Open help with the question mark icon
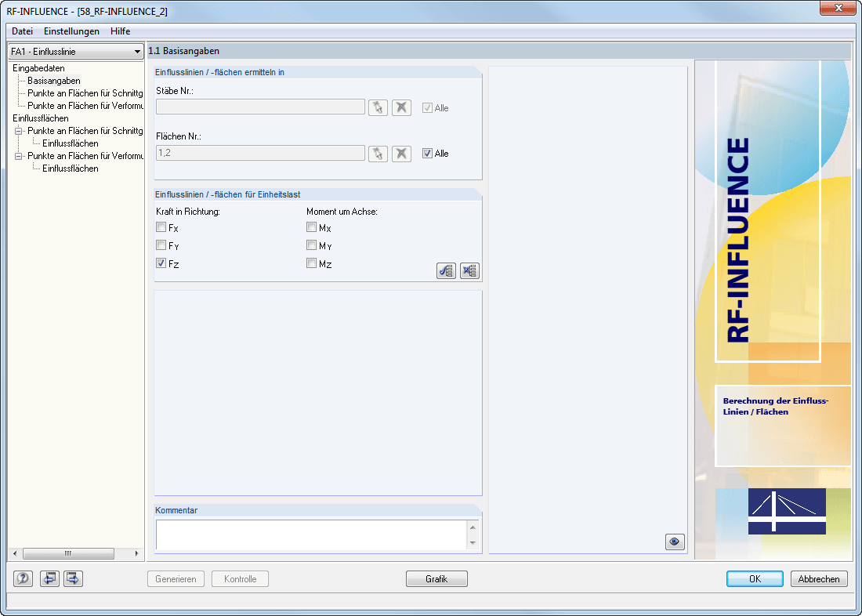The width and height of the screenshot is (862, 616). tap(23, 578)
